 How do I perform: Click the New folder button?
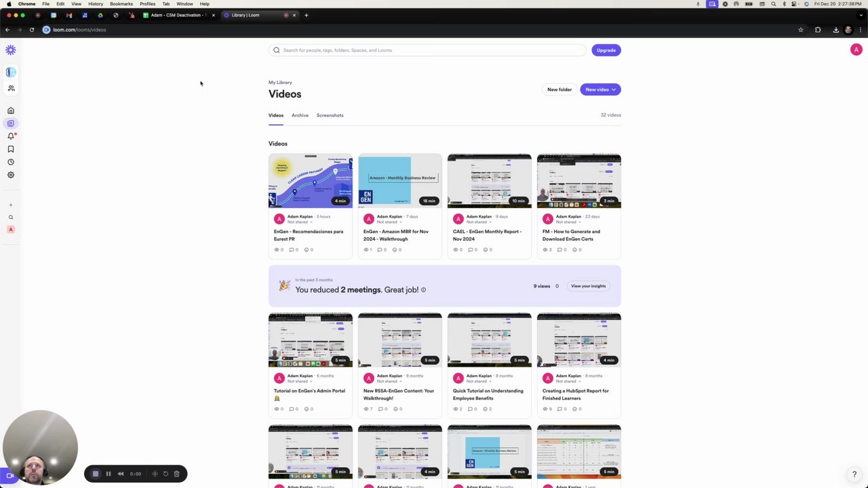[x=559, y=89]
